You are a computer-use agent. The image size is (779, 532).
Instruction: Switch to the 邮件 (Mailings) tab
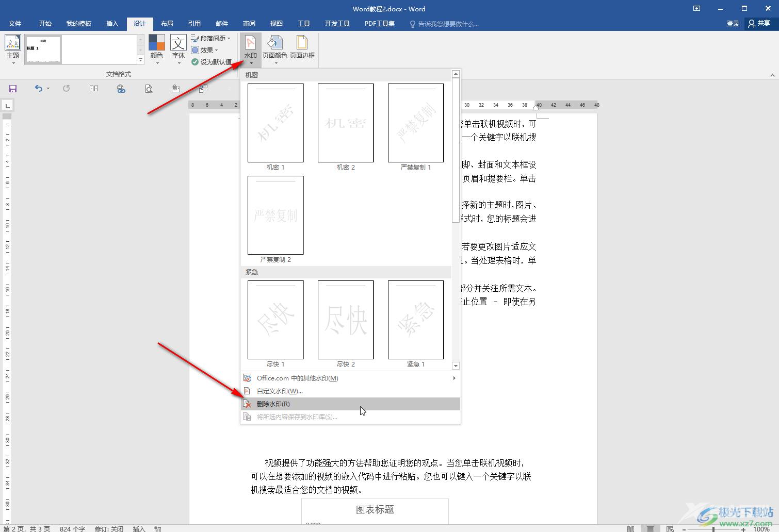point(222,24)
